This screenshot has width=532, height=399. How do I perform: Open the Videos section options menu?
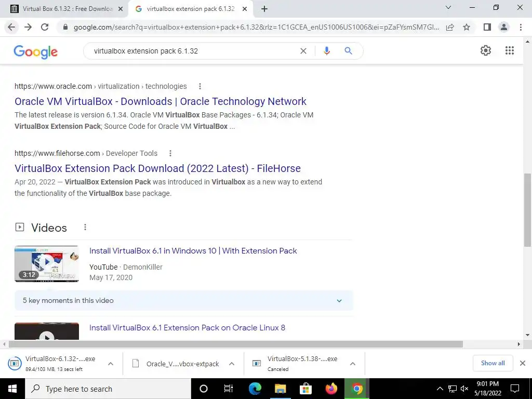(85, 228)
